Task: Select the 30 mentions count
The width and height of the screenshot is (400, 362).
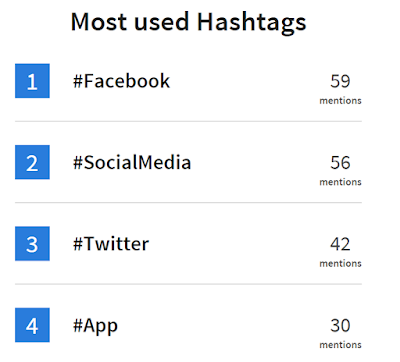Action: coord(340,325)
